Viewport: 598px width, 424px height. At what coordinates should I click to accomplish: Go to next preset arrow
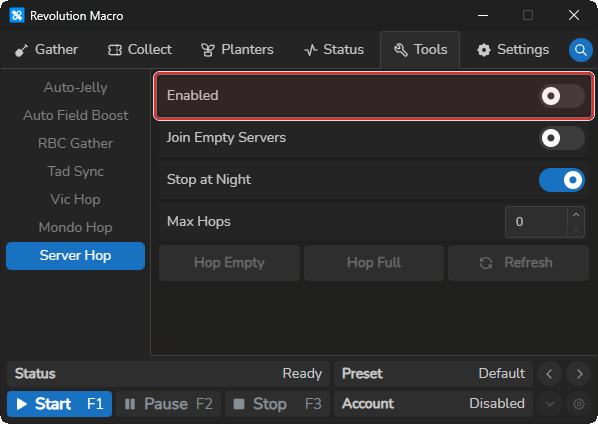(579, 374)
